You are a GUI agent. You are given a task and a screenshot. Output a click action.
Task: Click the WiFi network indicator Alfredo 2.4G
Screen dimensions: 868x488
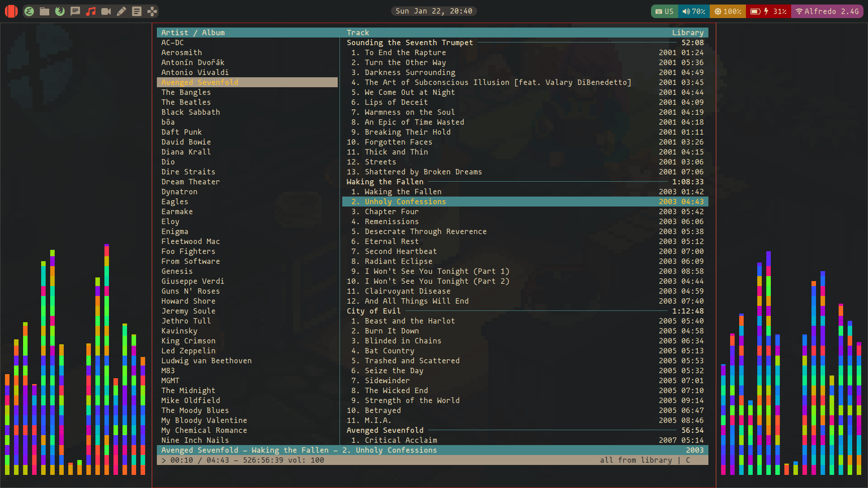click(x=829, y=11)
